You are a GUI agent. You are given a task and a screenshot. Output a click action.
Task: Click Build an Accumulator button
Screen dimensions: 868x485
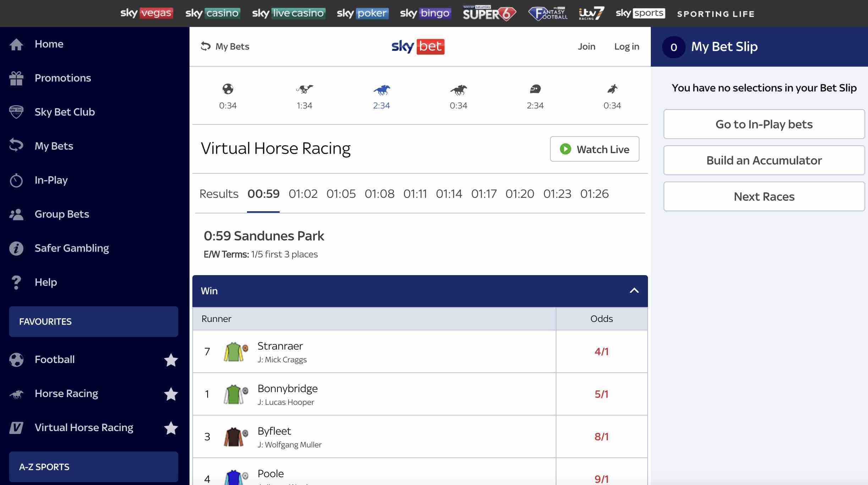[x=764, y=160]
